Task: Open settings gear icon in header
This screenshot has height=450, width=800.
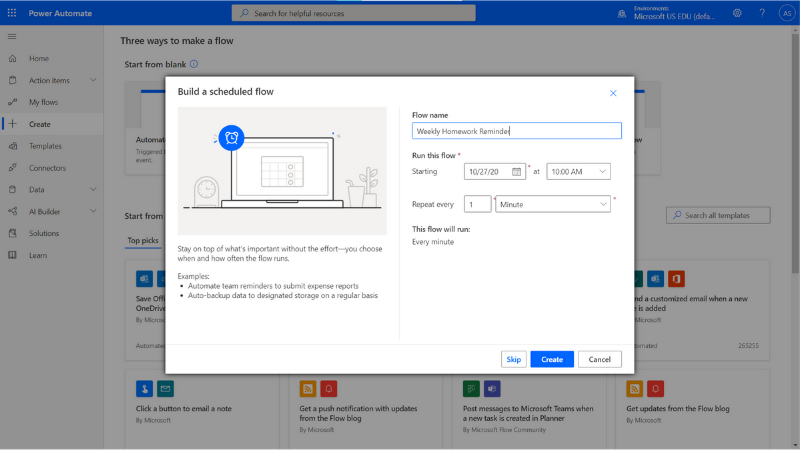Action: [x=737, y=13]
